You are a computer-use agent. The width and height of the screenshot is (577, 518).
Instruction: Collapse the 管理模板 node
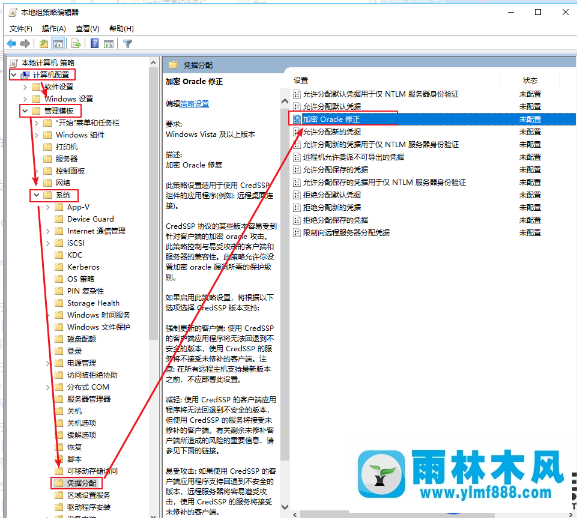[x=25, y=111]
